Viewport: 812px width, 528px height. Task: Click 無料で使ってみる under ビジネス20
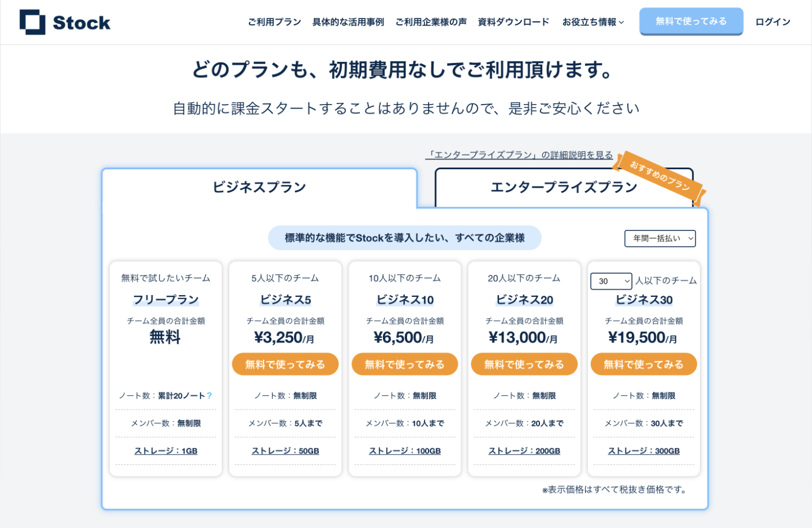[524, 364]
